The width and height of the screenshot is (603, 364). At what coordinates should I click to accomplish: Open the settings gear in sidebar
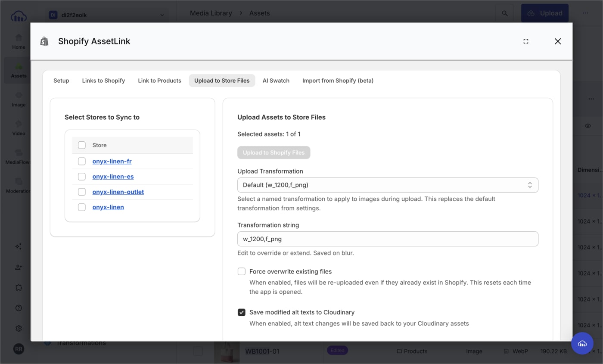point(19,328)
